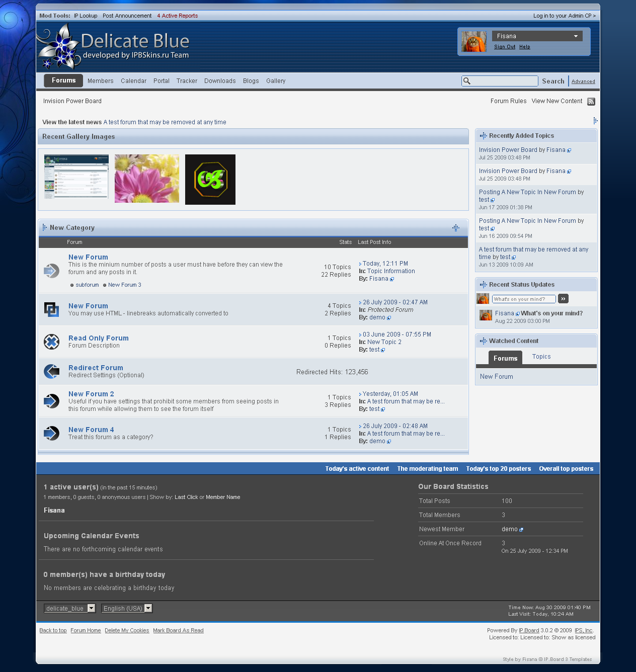Click the Mark Board As Read link
636x672 pixels.
[178, 631]
